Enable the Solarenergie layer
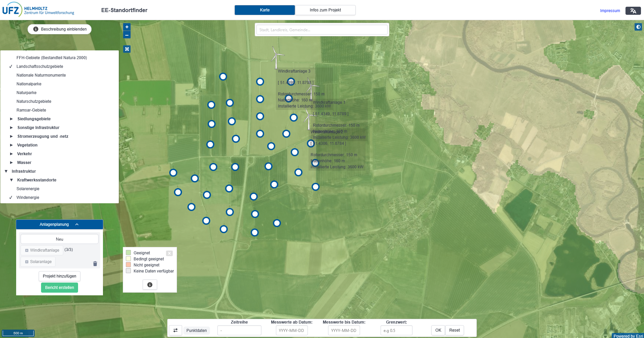Image resolution: width=644 pixels, height=338 pixels. click(28, 189)
